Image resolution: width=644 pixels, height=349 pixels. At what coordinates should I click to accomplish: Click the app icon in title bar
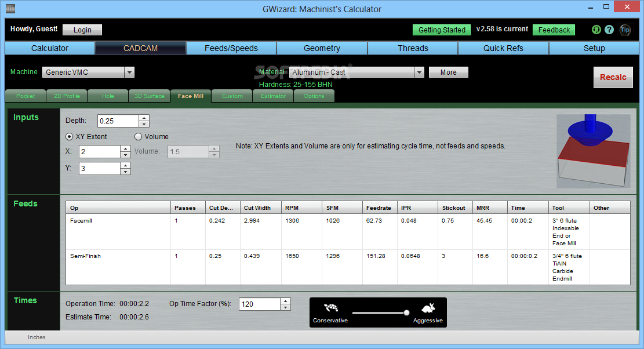click(10, 8)
